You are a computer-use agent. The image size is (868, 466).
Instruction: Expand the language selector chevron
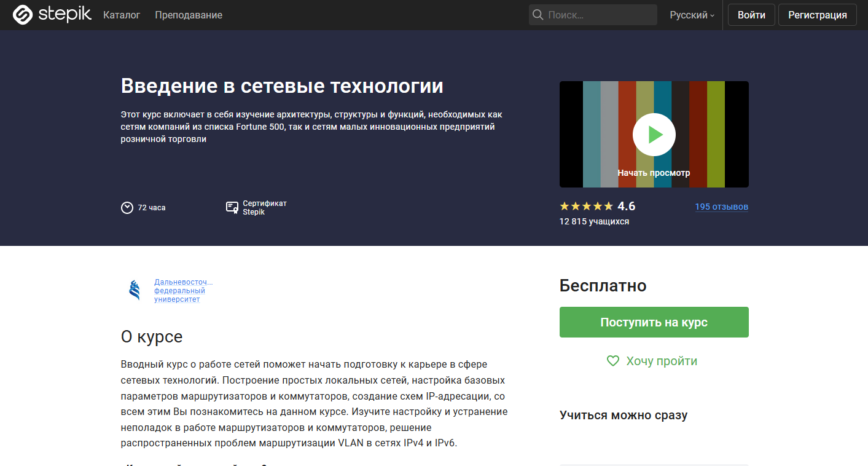(x=711, y=16)
